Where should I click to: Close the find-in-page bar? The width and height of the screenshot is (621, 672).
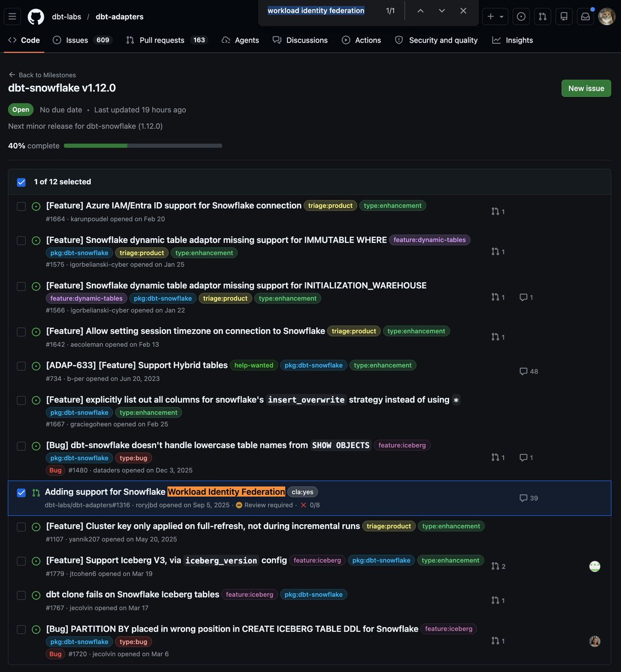[x=463, y=11]
